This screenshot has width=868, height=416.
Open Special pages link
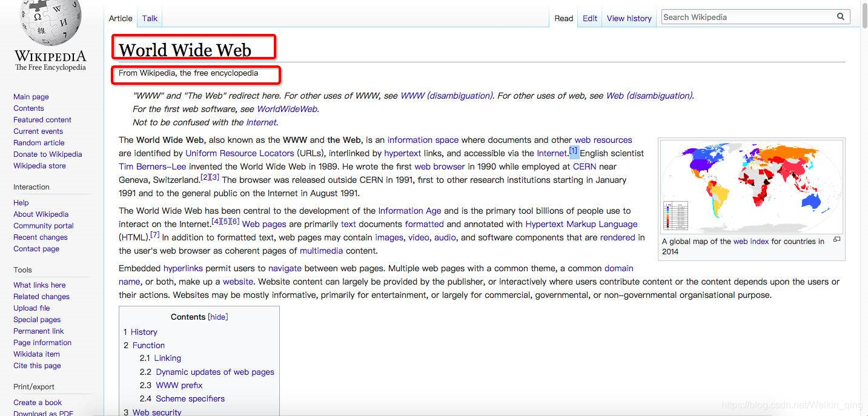tap(37, 320)
